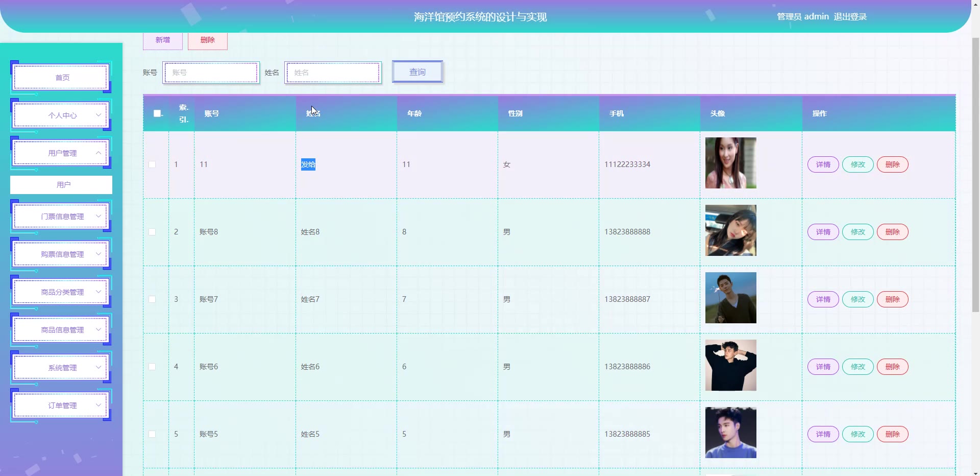Open avatar thumbnail for 姓名8

coord(730,230)
